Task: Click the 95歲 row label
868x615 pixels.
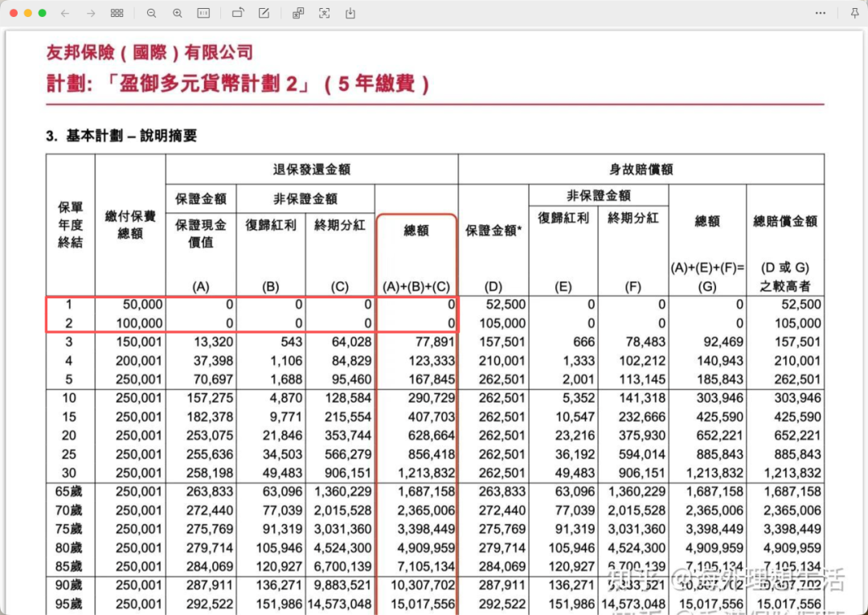Action: point(68,604)
